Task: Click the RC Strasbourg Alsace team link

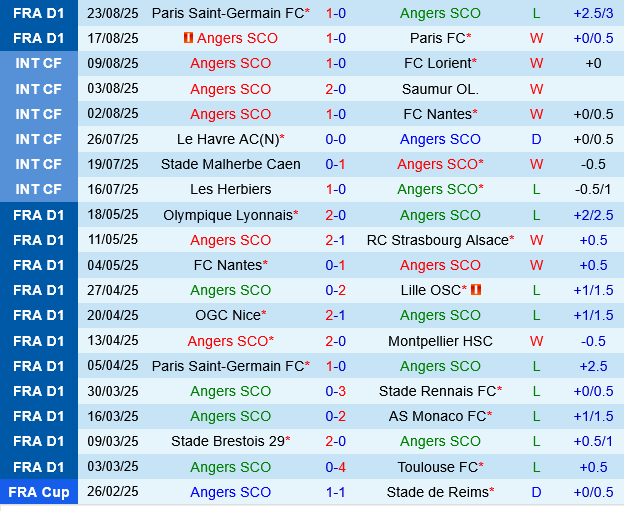Action: [x=437, y=240]
